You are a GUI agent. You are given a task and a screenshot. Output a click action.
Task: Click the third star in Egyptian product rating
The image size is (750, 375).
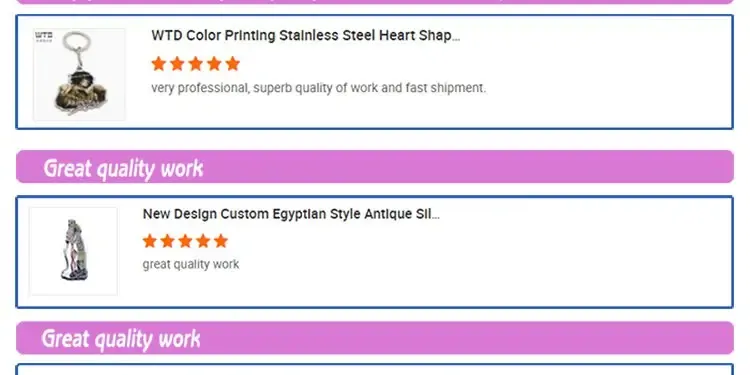point(185,241)
